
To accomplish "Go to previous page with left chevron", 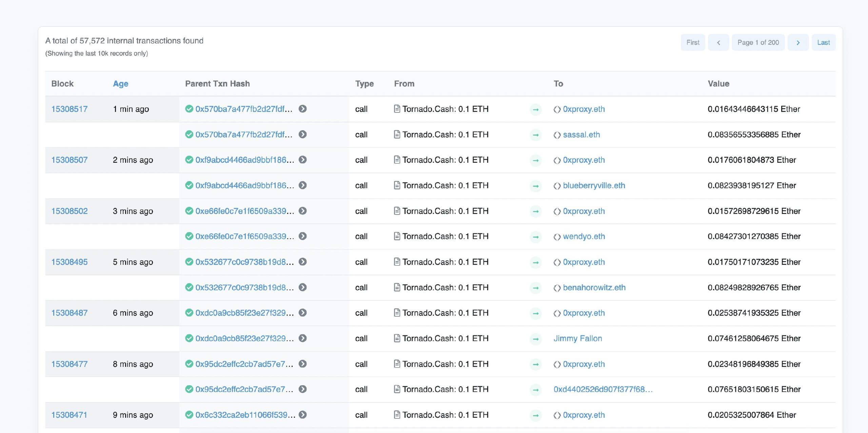I will pos(718,43).
